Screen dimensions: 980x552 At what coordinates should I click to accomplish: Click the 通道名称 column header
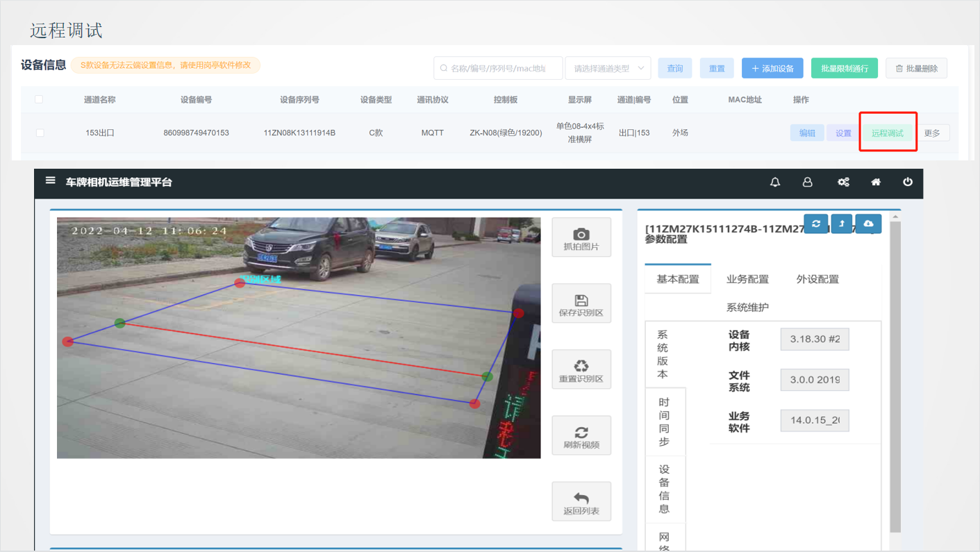point(99,99)
